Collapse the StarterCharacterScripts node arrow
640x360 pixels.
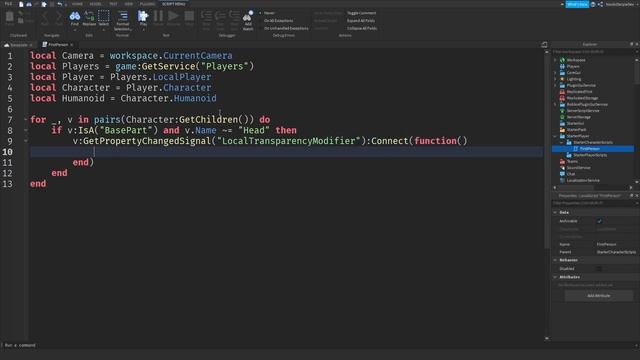[x=562, y=142]
